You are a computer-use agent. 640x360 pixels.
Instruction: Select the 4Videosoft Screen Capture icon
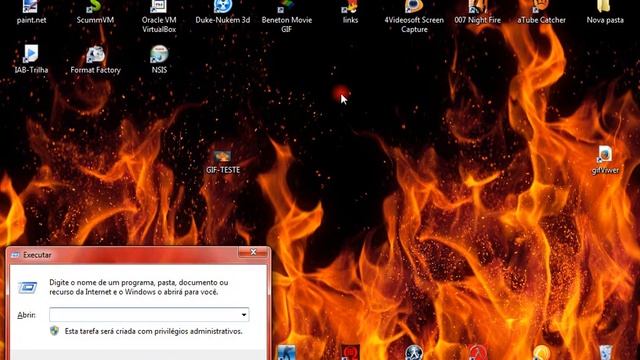(x=414, y=17)
